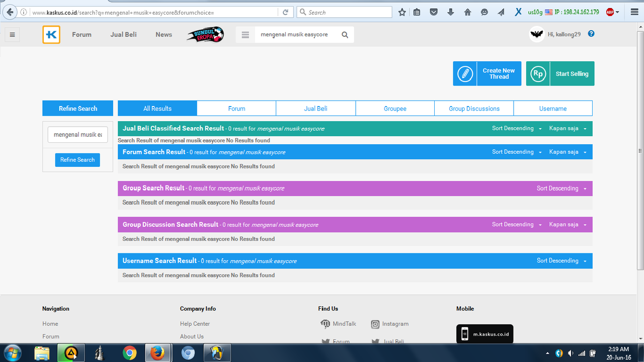Click the MindTalk icon in footer
The width and height of the screenshot is (644, 362).
pos(326,324)
